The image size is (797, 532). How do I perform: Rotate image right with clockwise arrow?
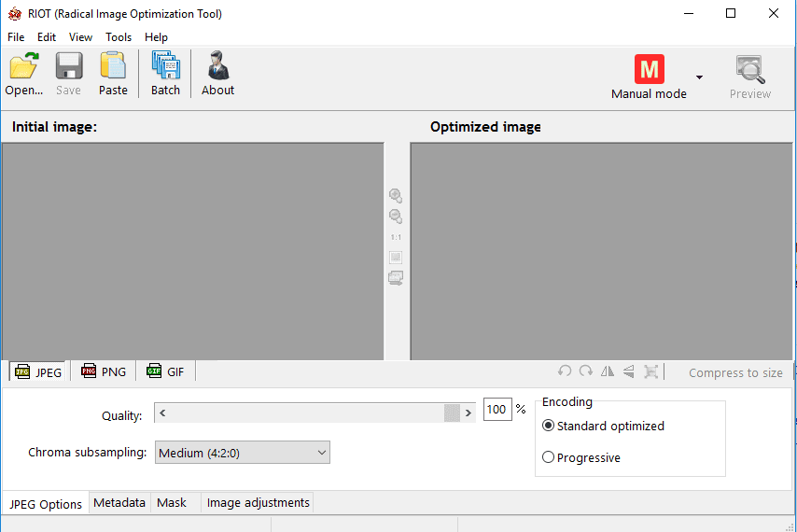point(586,371)
